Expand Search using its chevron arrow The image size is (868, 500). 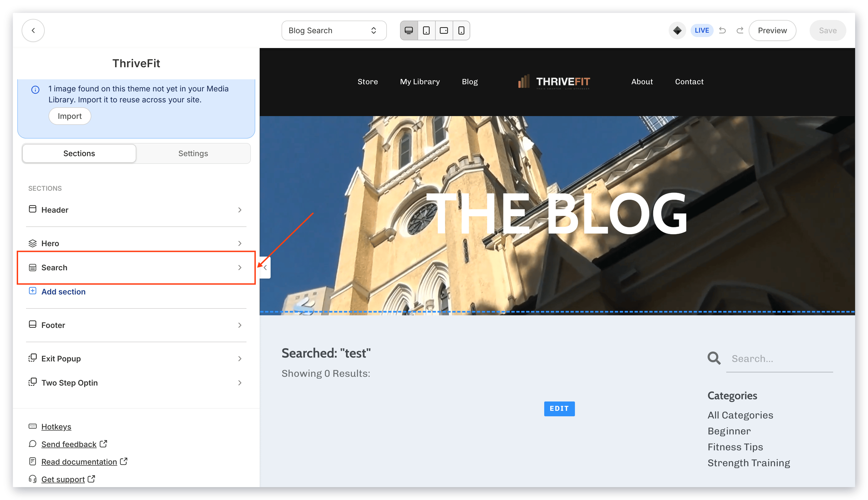(x=239, y=267)
